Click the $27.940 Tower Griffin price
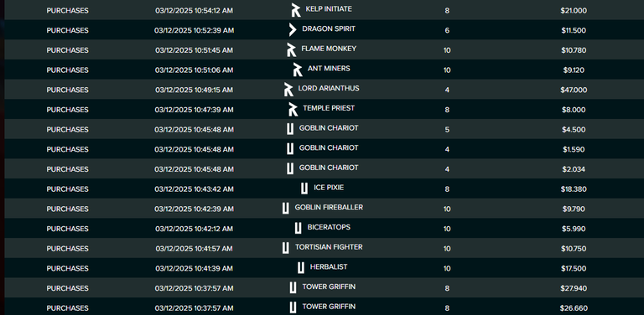644x315 pixels. coord(574,288)
